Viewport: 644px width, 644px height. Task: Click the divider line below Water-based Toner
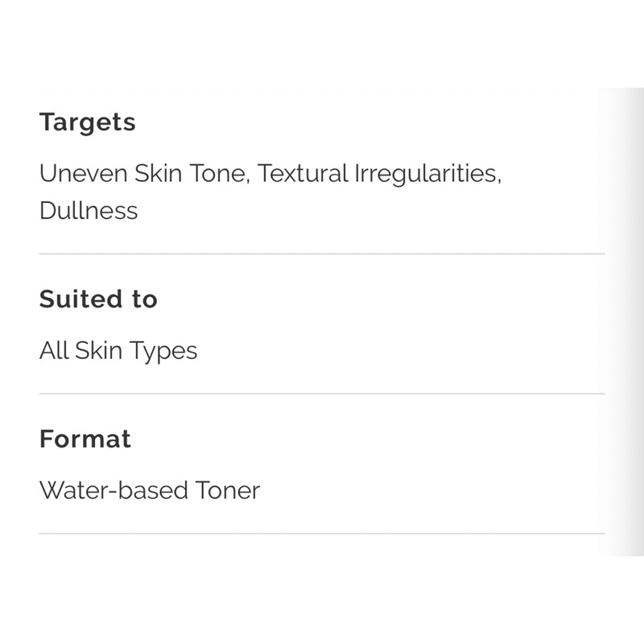pos(322,533)
